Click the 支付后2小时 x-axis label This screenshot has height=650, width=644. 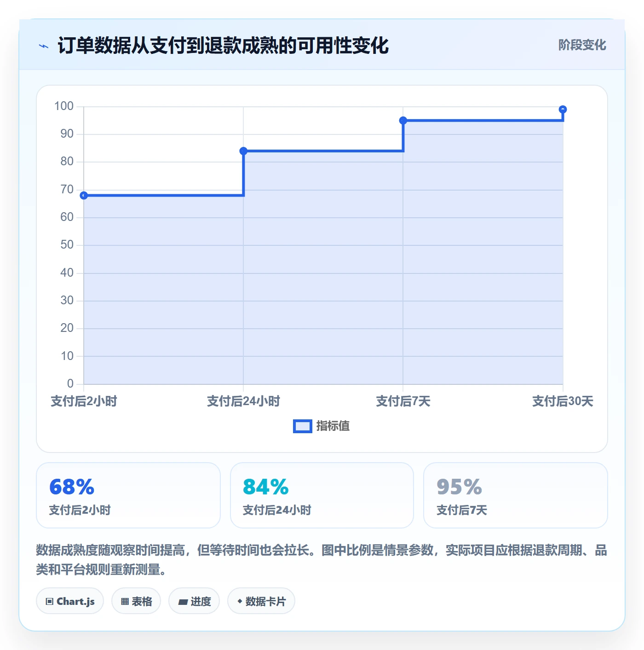pos(84,401)
